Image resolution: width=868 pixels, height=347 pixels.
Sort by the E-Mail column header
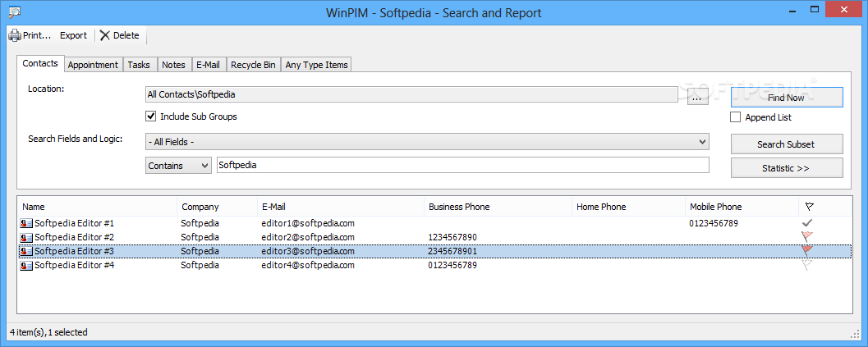point(341,207)
